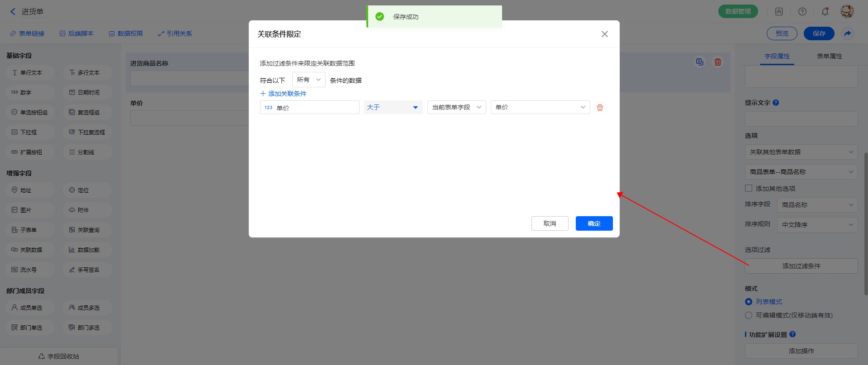The width and height of the screenshot is (868, 365).
Task: Enable the 添加其他选项 checkbox
Action: point(749,188)
